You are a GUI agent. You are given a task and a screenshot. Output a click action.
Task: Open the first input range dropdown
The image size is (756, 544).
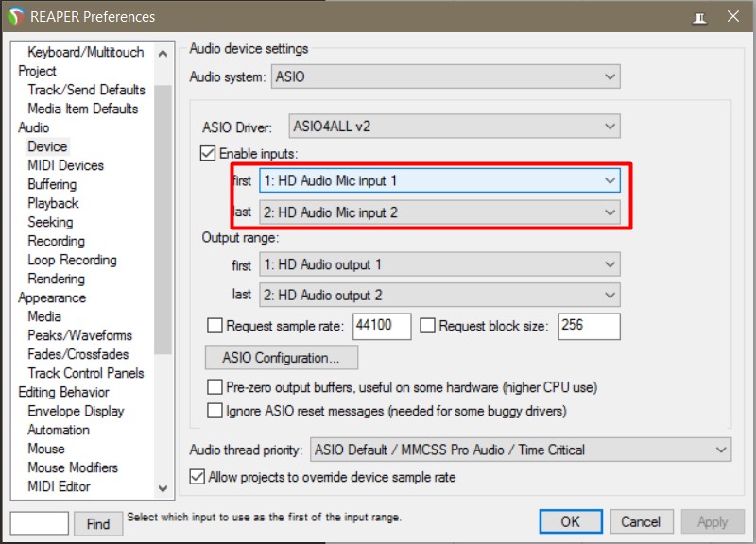(x=438, y=179)
